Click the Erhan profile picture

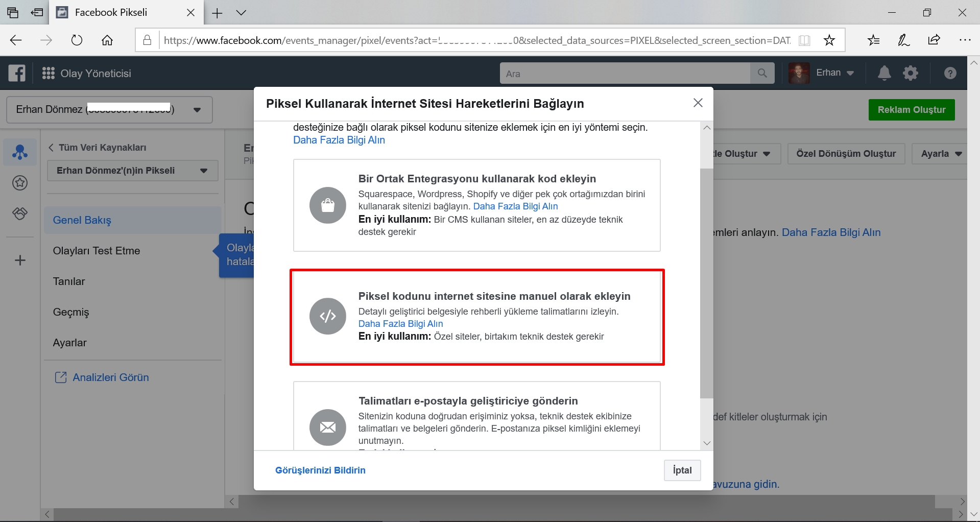pyautogui.click(x=799, y=73)
